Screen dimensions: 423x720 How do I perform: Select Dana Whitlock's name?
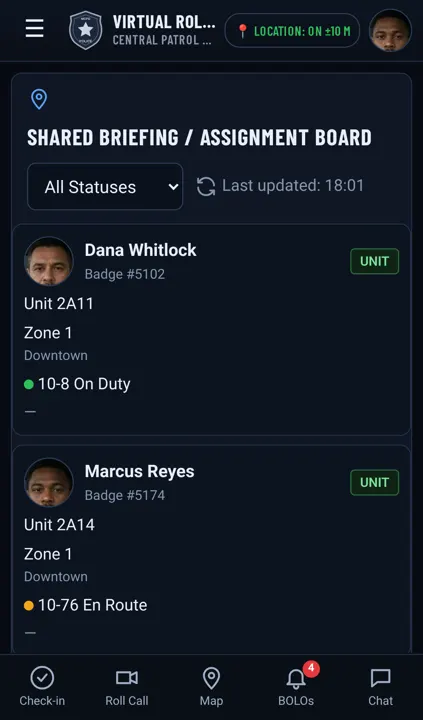tap(141, 250)
